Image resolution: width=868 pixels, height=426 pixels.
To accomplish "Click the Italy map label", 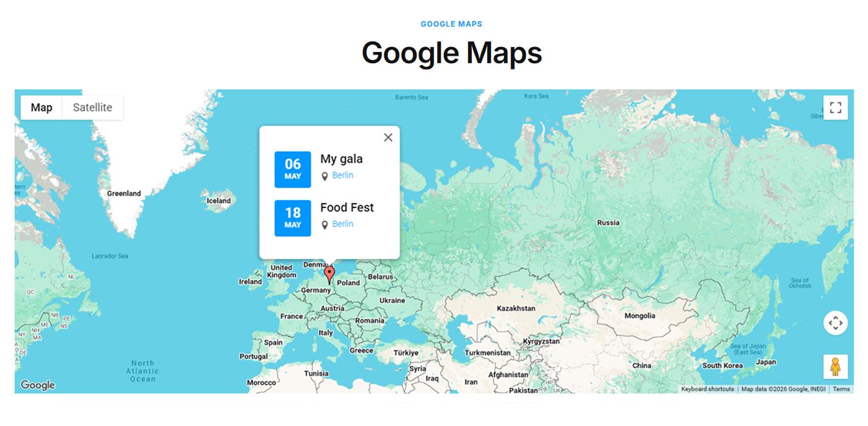I will coord(326,333).
